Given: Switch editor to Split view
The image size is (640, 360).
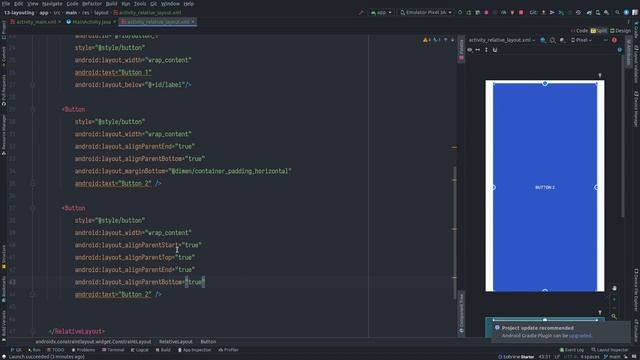Looking at the screenshot, I should click(599, 31).
